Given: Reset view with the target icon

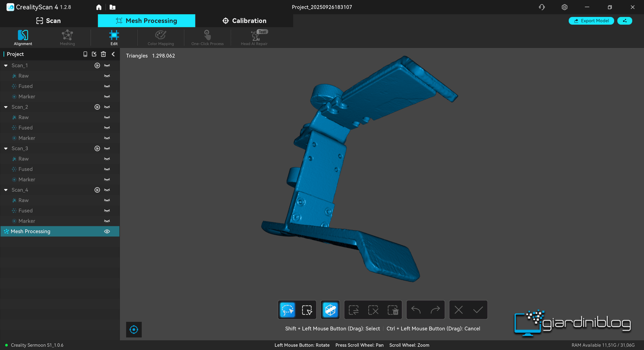Looking at the screenshot, I should pos(134,329).
